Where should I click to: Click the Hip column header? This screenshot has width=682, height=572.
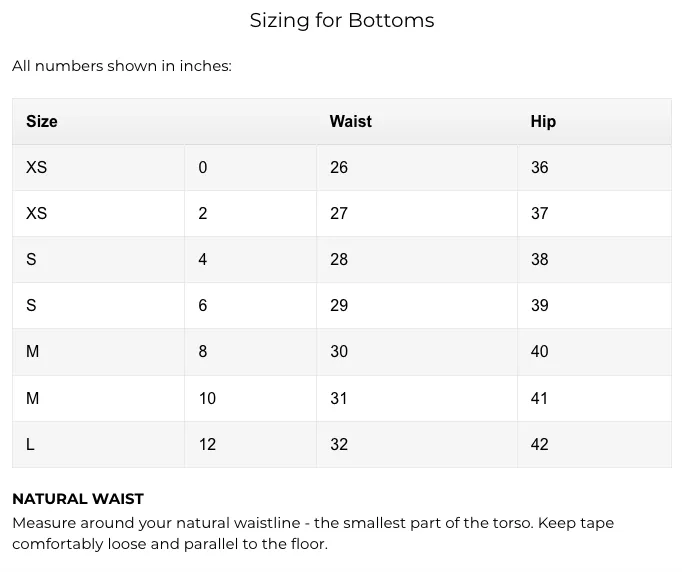click(x=543, y=121)
